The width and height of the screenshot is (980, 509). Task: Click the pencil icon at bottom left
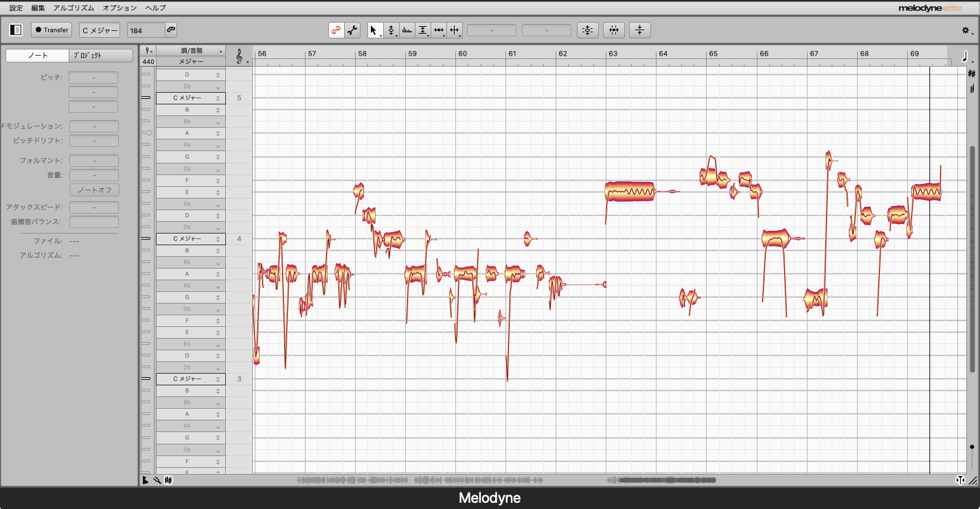(157, 480)
